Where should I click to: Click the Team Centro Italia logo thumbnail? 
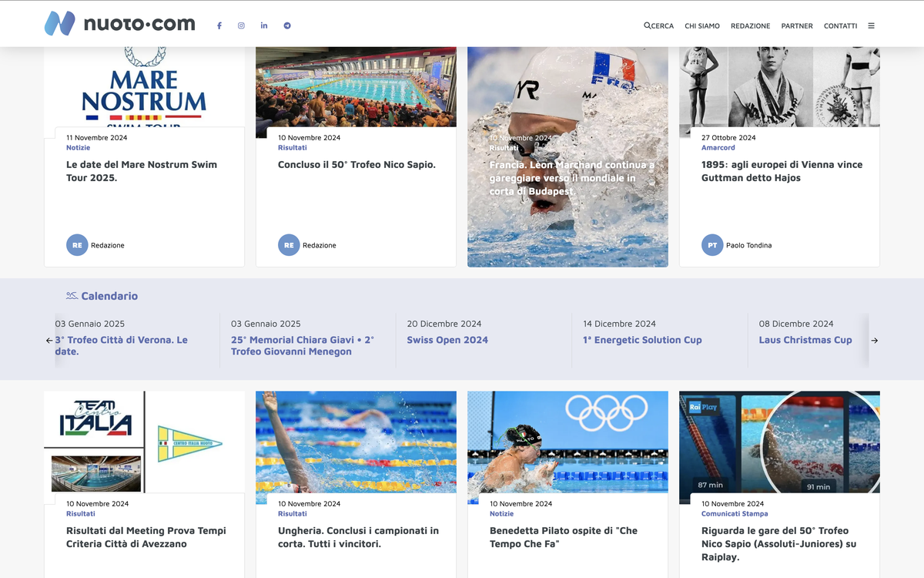144,442
